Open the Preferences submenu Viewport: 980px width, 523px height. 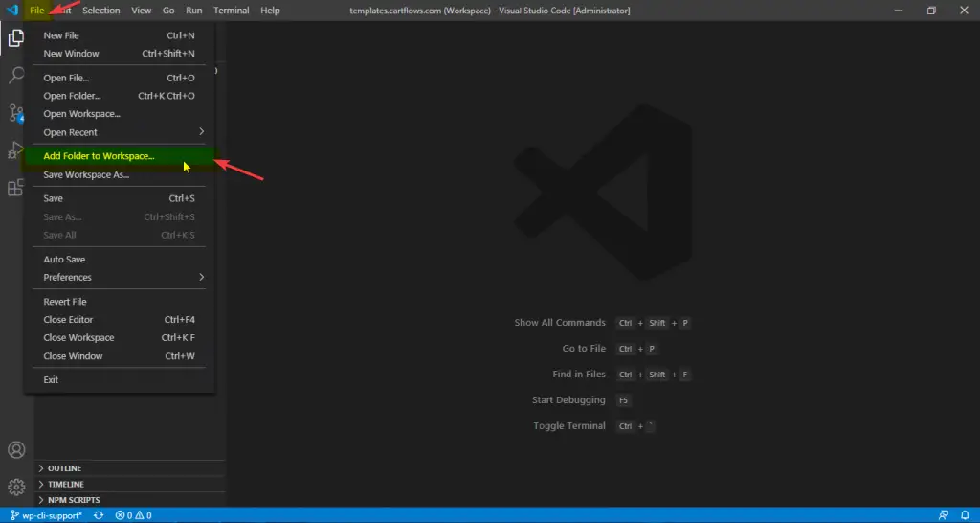tap(119, 277)
